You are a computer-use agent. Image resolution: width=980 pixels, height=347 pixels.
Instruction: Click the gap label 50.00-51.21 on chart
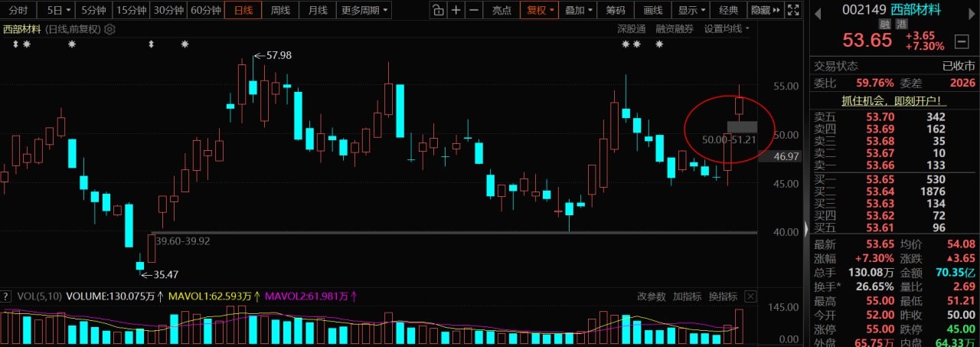[x=729, y=140]
